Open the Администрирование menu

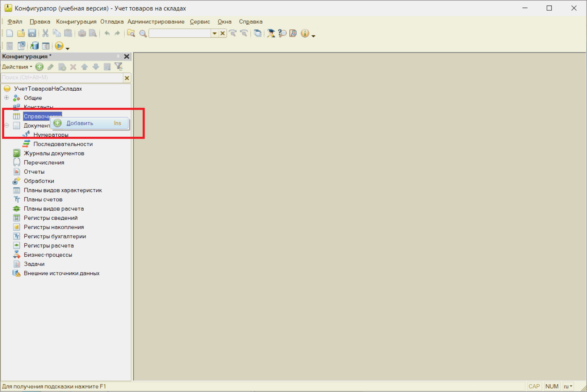(156, 22)
